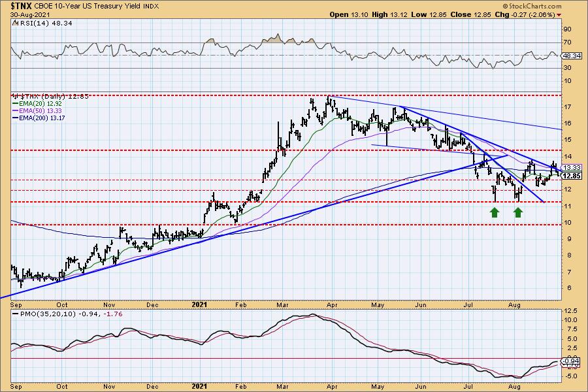The width and height of the screenshot is (588, 392).
Task: Click the CBOE 10-Year US Treasury Yield title
Action: coord(88,7)
